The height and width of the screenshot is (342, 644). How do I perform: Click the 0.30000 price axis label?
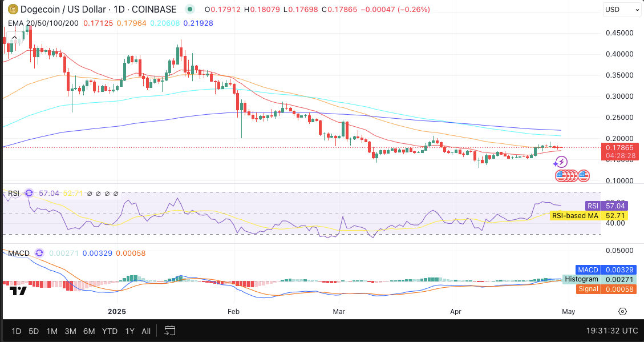pyautogui.click(x=620, y=96)
